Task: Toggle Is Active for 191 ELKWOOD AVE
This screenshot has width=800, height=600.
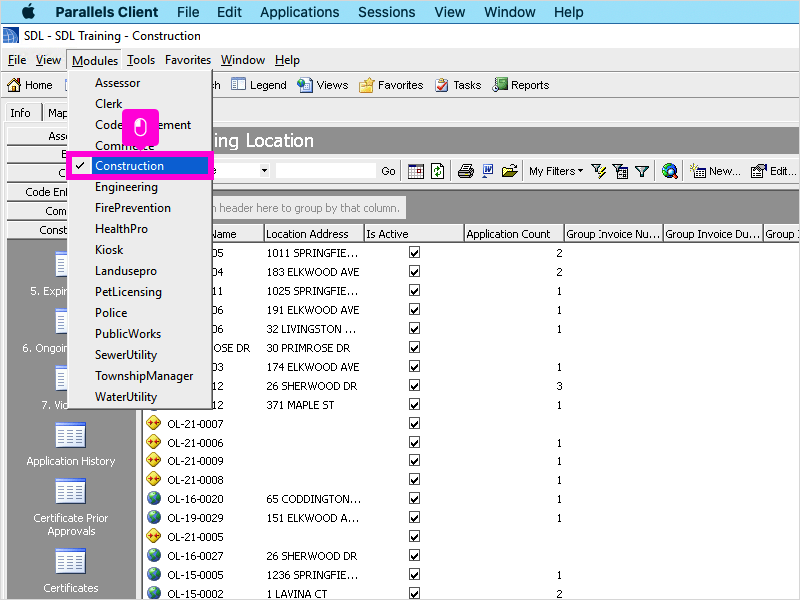Action: tap(414, 310)
